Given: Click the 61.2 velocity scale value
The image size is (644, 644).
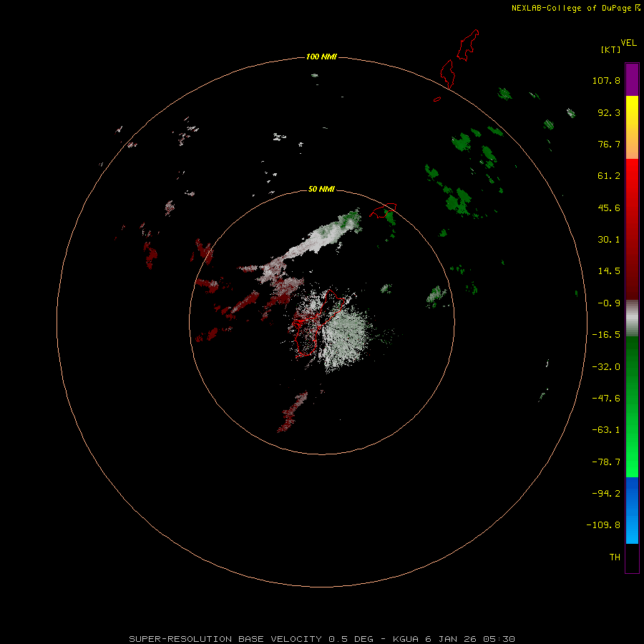Looking at the screenshot, I should coord(609,176).
